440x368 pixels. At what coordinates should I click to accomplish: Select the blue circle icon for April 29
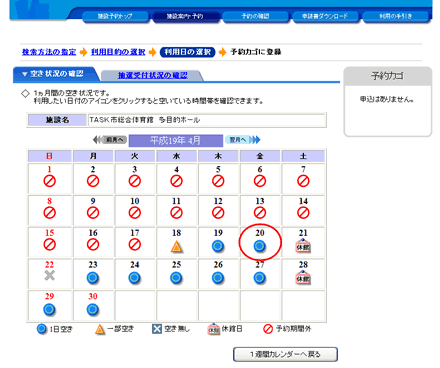click(50, 310)
